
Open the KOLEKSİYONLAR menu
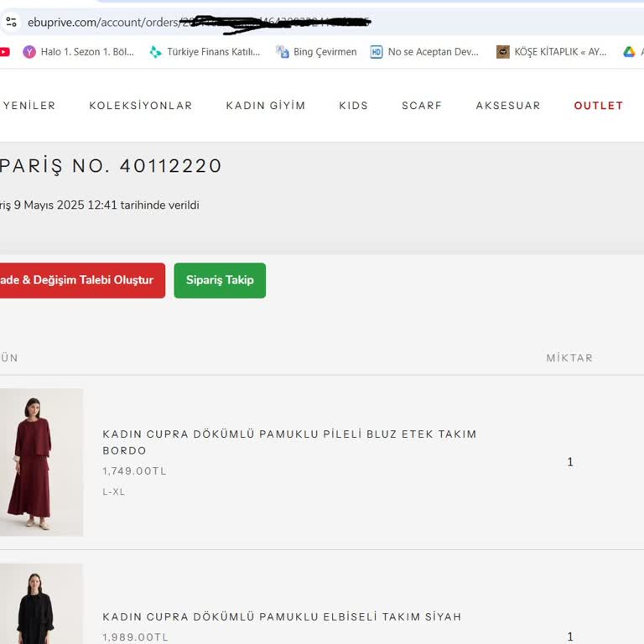[x=141, y=106]
